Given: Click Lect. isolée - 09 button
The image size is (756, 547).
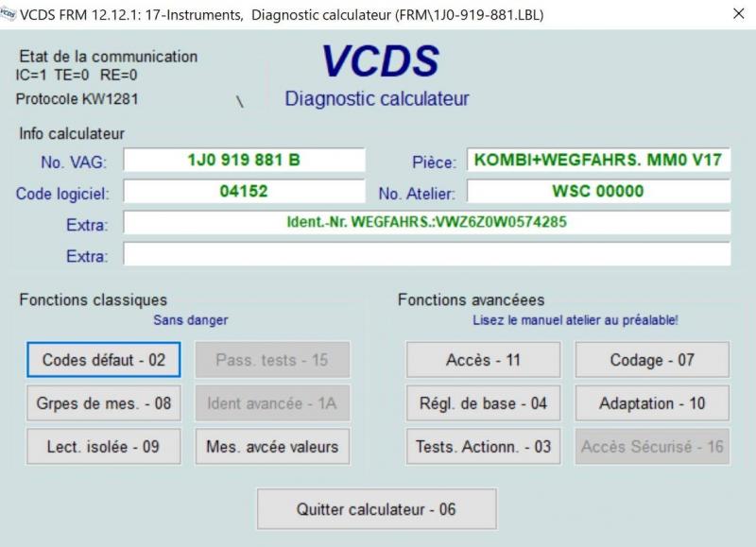Looking at the screenshot, I should point(104,446).
